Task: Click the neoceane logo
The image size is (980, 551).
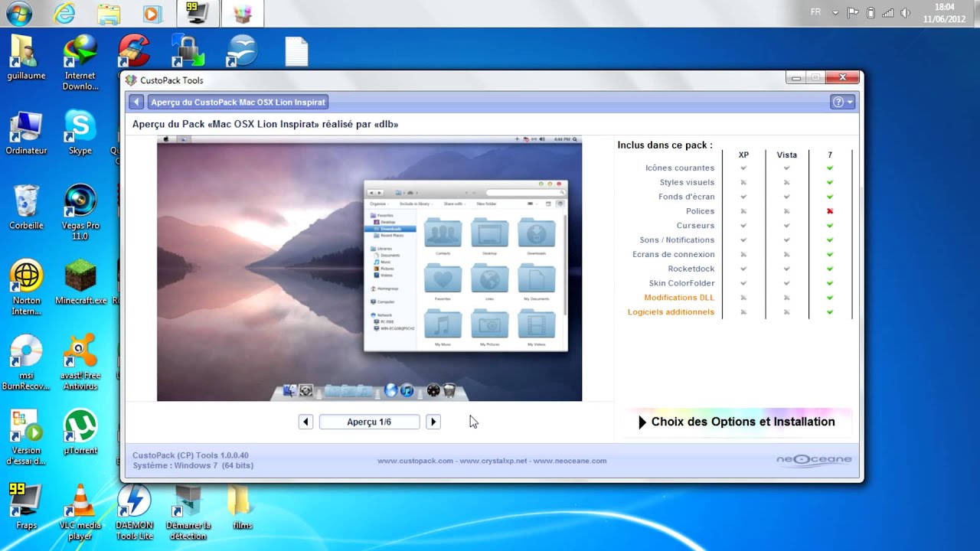Action: (x=813, y=460)
